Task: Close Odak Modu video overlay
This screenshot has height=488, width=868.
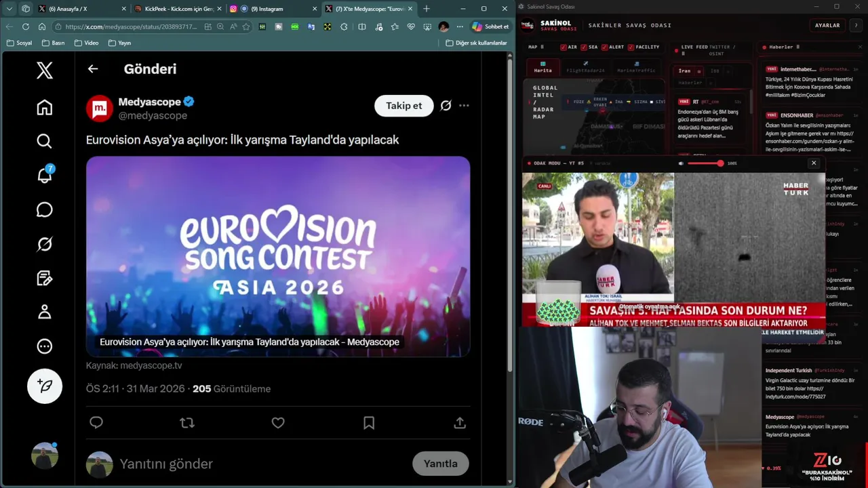Action: point(814,163)
